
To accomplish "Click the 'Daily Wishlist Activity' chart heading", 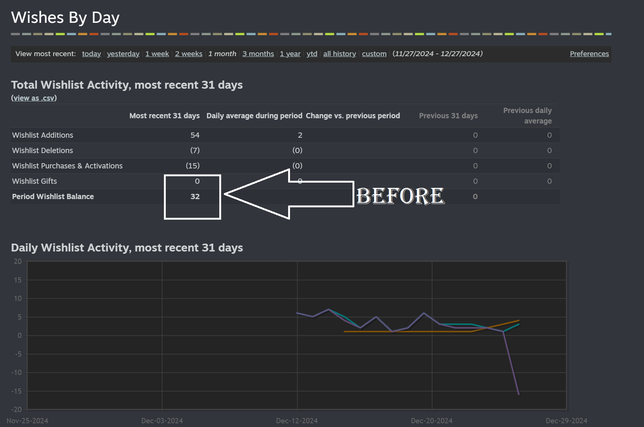I will pos(127,248).
